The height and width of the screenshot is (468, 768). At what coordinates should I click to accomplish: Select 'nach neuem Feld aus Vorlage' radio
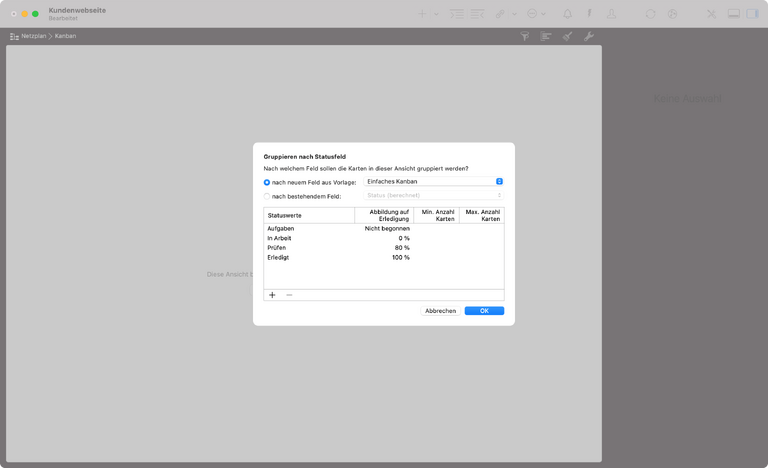coord(267,182)
